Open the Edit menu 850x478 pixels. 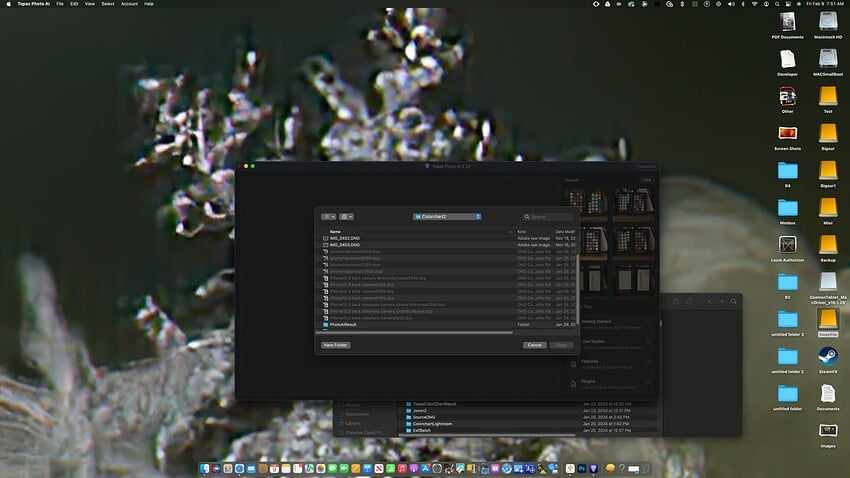tap(74, 4)
